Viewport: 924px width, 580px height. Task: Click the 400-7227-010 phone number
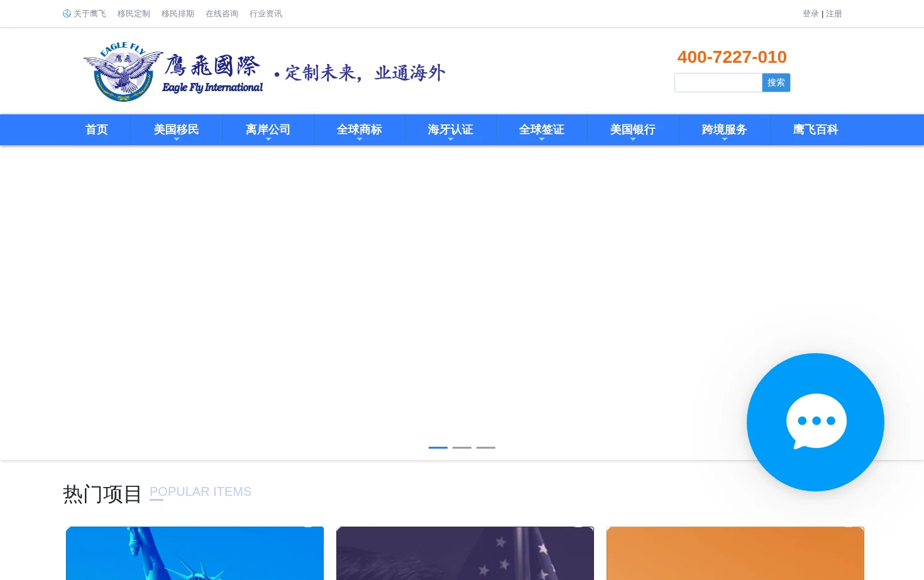coord(732,57)
